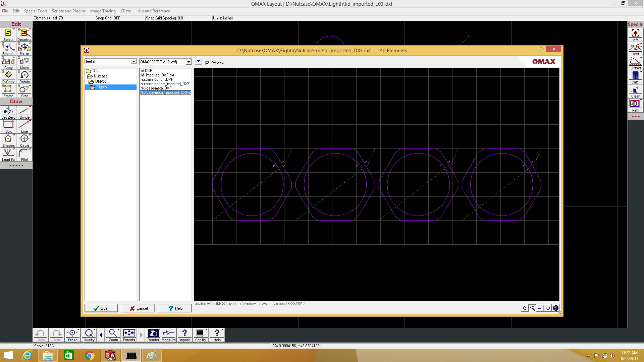Open the drive selection dropdown
The width and height of the screenshot is (644, 362).
[133, 62]
